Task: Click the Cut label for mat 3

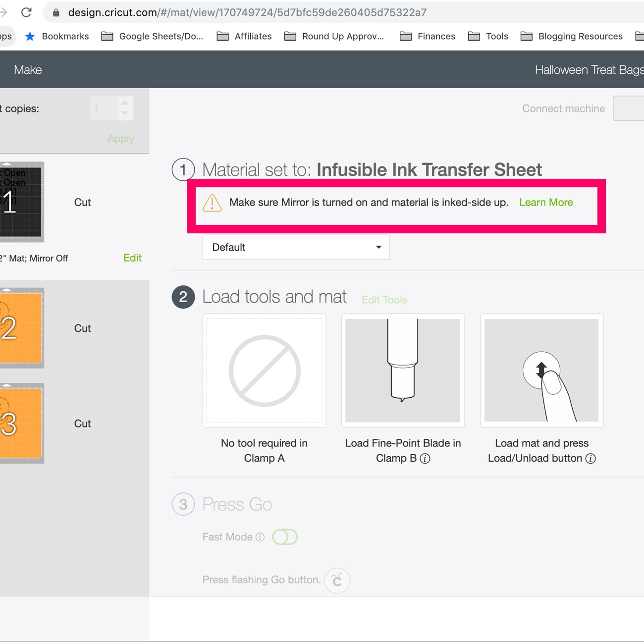Action: coord(83,424)
